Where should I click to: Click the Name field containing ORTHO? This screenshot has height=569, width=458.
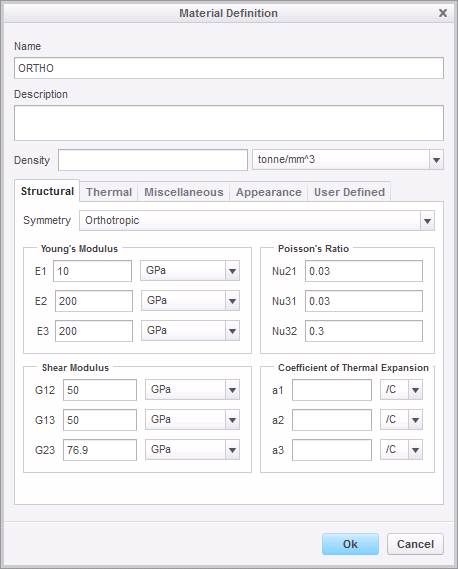coord(229,68)
